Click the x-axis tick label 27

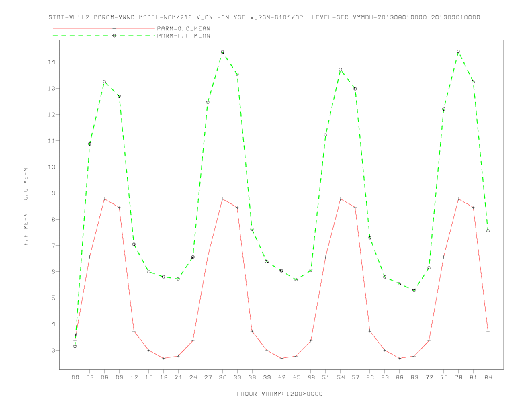[x=208, y=377]
